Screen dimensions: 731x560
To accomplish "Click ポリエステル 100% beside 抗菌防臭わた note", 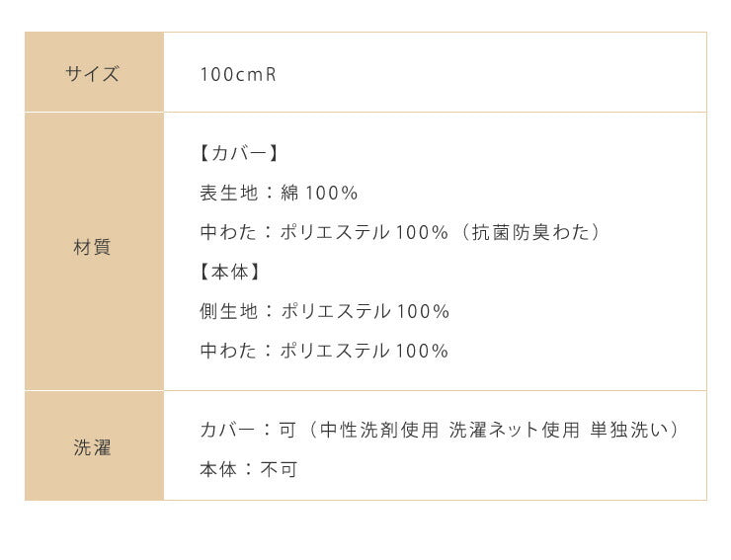I will (x=365, y=233).
